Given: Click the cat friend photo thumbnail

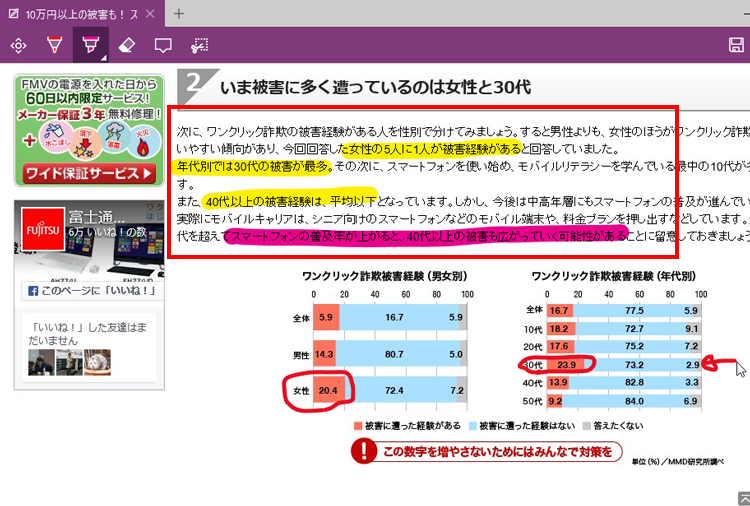Looking at the screenshot, I should (96, 361).
